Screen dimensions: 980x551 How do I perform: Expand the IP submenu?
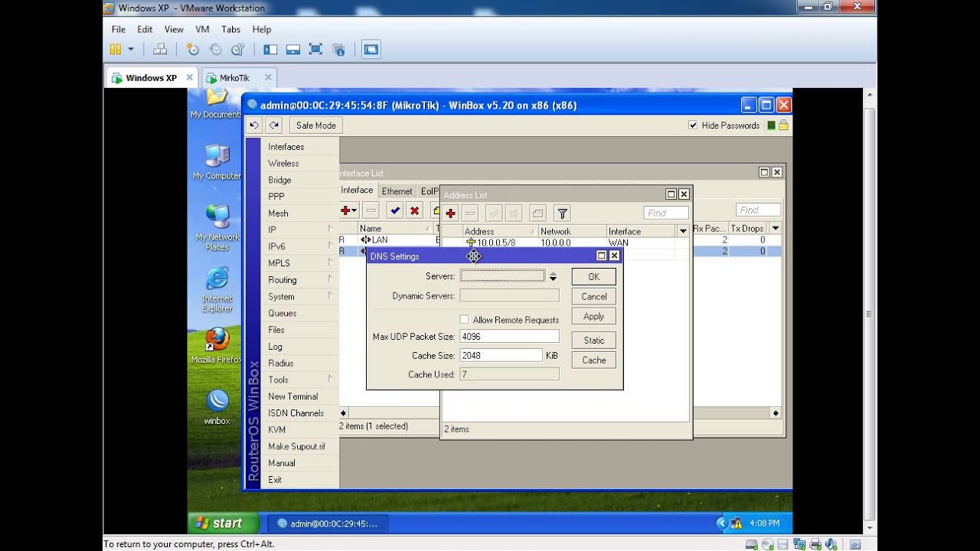[x=299, y=230]
